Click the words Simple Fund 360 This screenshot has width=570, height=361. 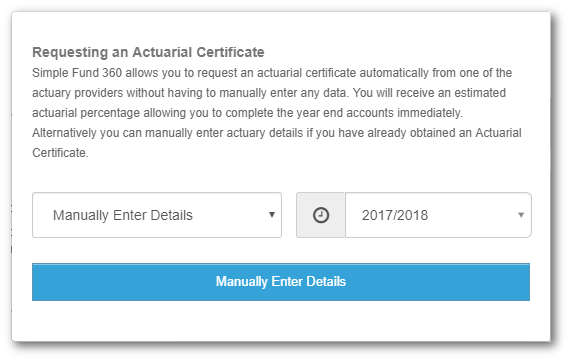pyautogui.click(x=77, y=73)
